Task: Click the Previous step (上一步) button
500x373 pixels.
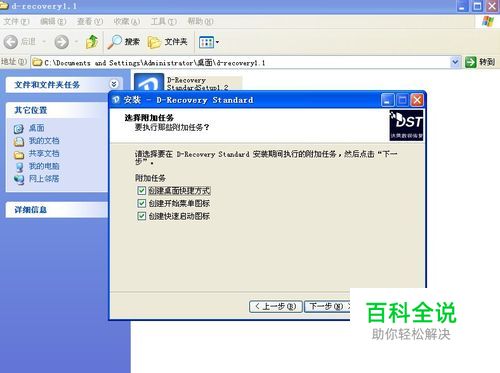Action: pos(276,306)
